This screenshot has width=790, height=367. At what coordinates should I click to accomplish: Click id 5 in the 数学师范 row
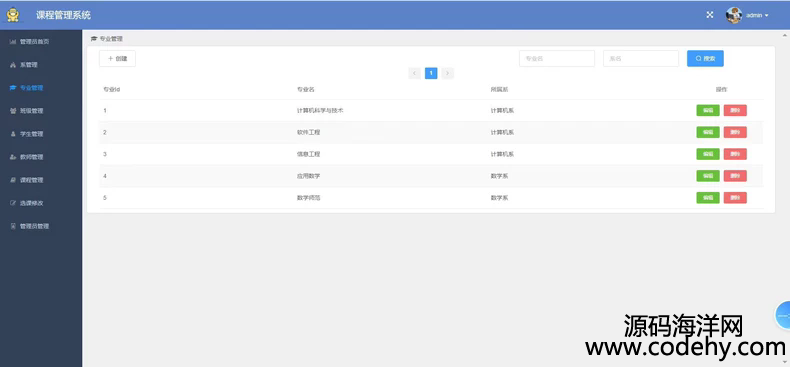point(105,198)
